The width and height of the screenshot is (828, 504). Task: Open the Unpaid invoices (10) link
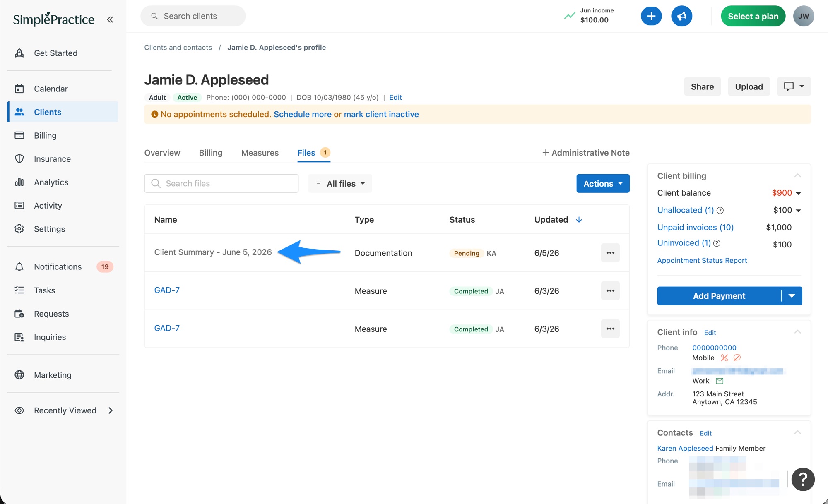click(x=695, y=227)
